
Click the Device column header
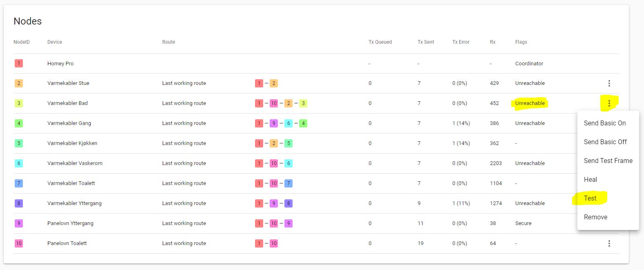[55, 42]
